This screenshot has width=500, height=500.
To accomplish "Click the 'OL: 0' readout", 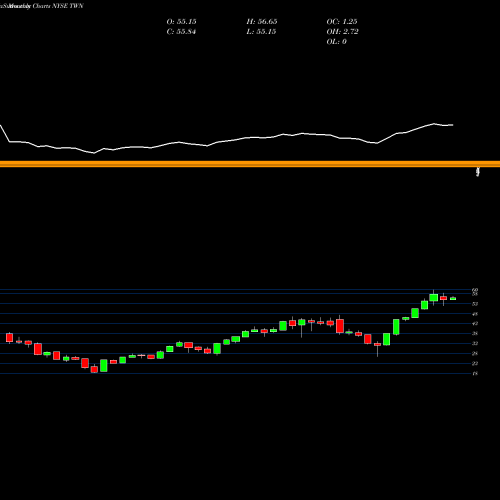I will tap(336, 42).
